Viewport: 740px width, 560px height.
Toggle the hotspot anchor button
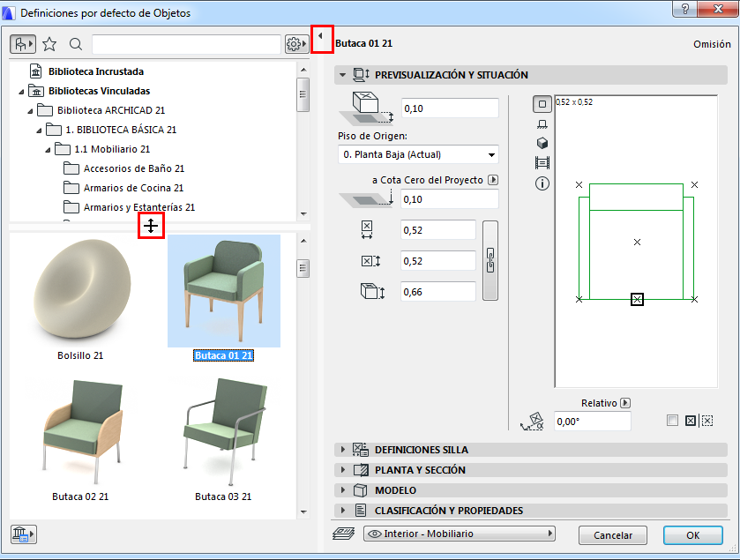(x=691, y=421)
